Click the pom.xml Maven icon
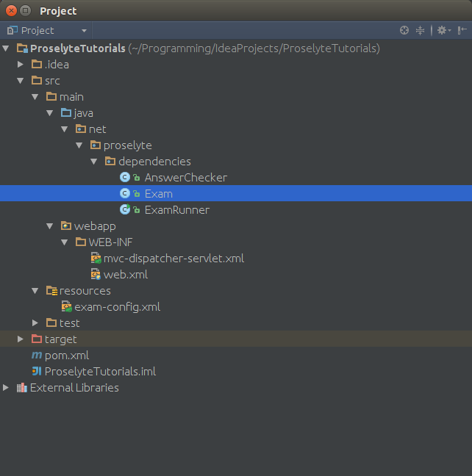This screenshot has height=476, width=472. [x=37, y=356]
